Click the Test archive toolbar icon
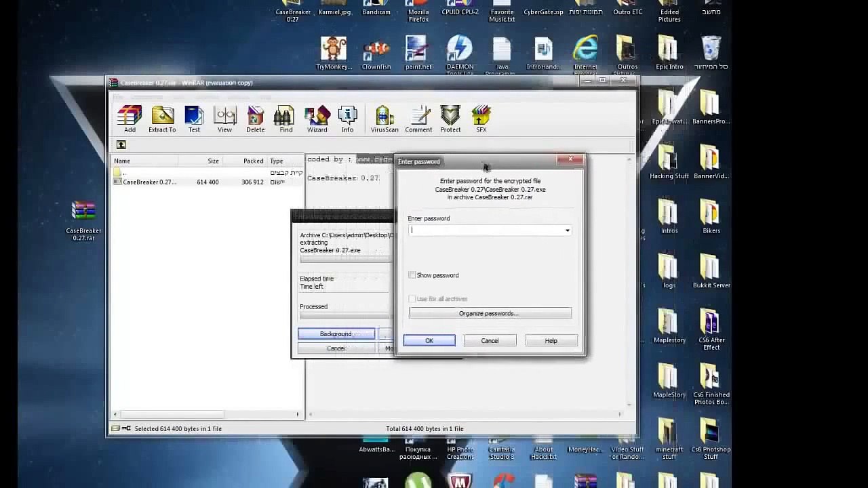Screen dimensions: 868x488 coord(194,119)
